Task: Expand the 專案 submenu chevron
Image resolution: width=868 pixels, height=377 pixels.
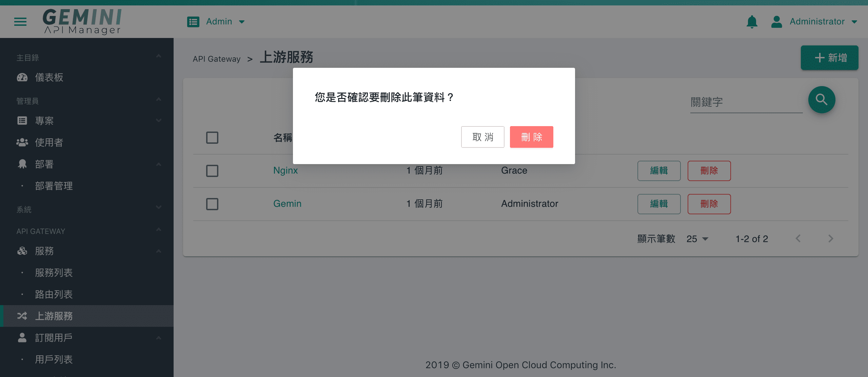Action: point(158,121)
